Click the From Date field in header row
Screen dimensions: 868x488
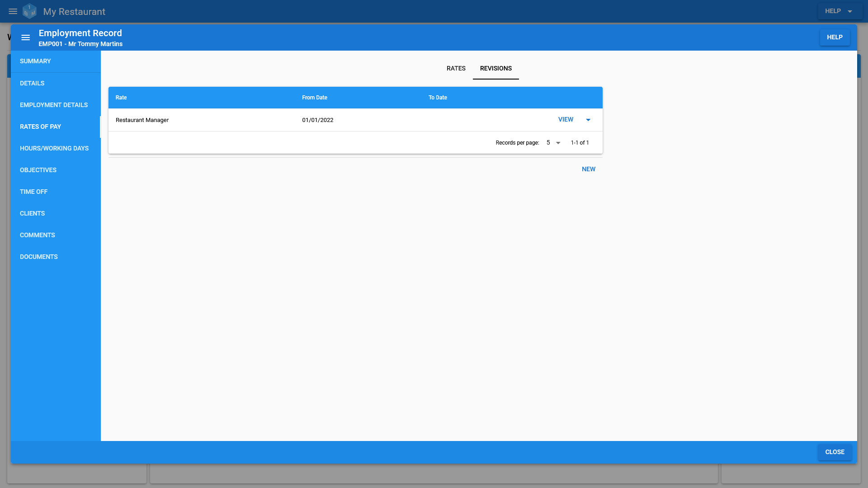(314, 97)
